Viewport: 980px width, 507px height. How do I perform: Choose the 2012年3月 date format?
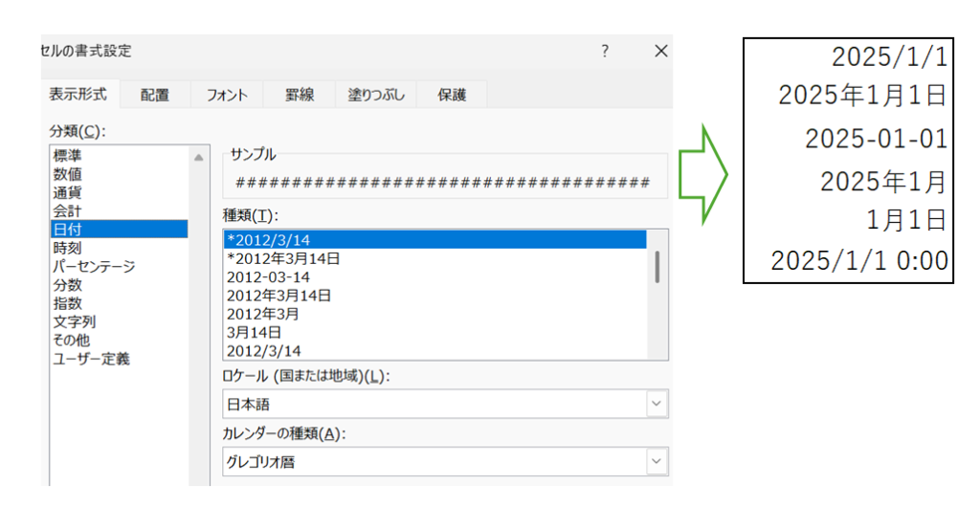pyautogui.click(x=264, y=314)
